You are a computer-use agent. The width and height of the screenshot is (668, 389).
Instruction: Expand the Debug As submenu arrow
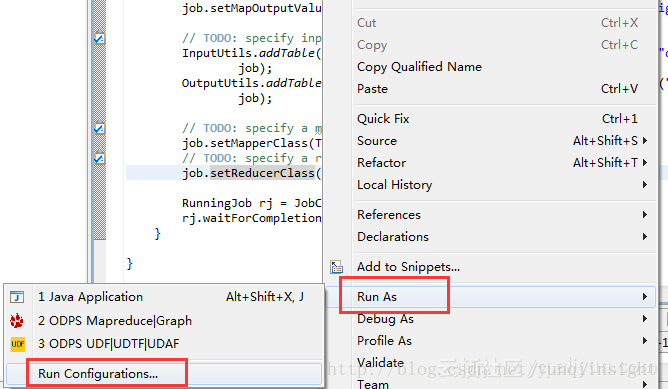(x=645, y=319)
